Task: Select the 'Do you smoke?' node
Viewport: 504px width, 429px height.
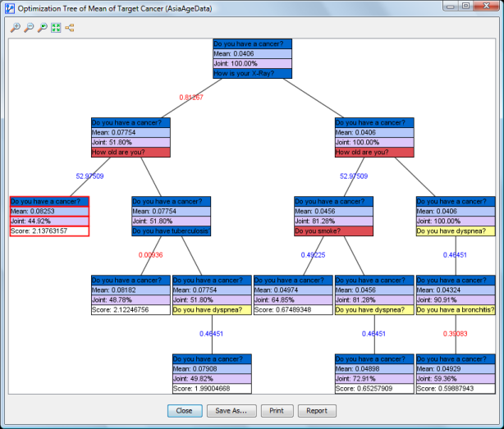Action: (x=334, y=216)
